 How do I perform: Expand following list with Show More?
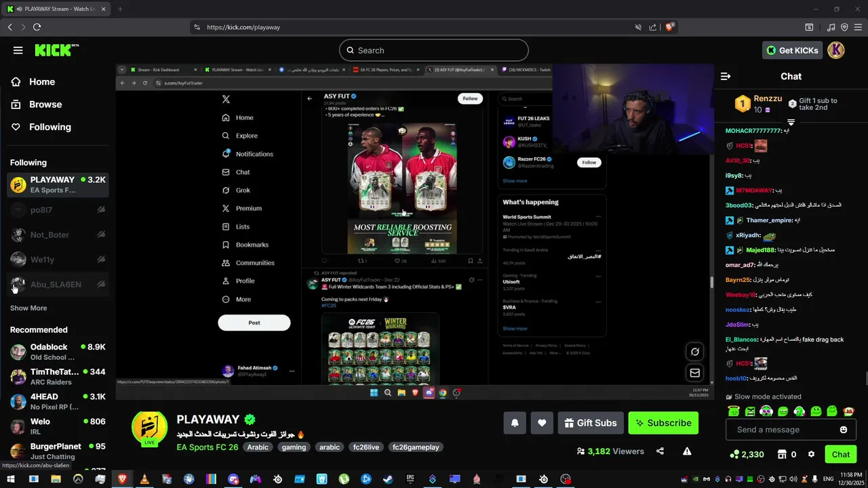pyautogui.click(x=28, y=308)
